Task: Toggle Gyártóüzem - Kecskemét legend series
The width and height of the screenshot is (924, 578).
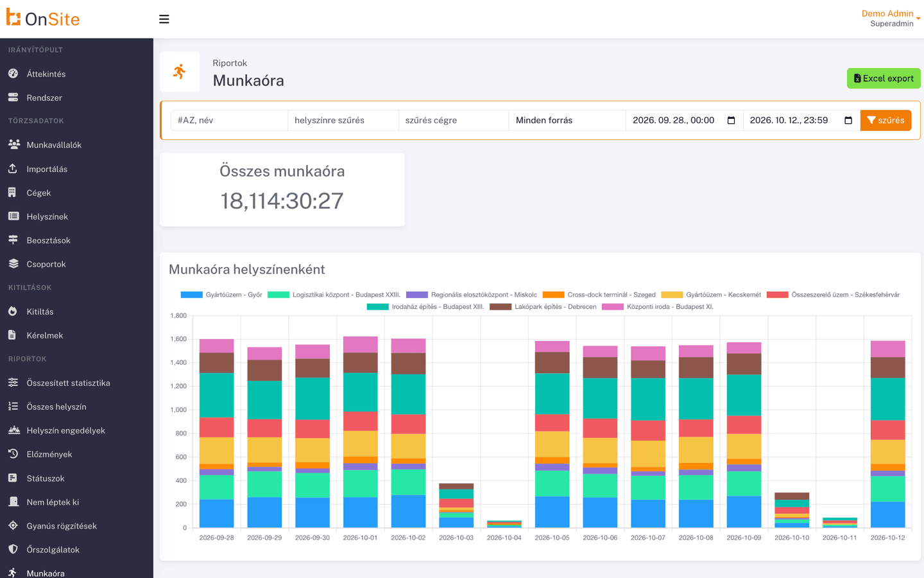Action: [x=711, y=295]
